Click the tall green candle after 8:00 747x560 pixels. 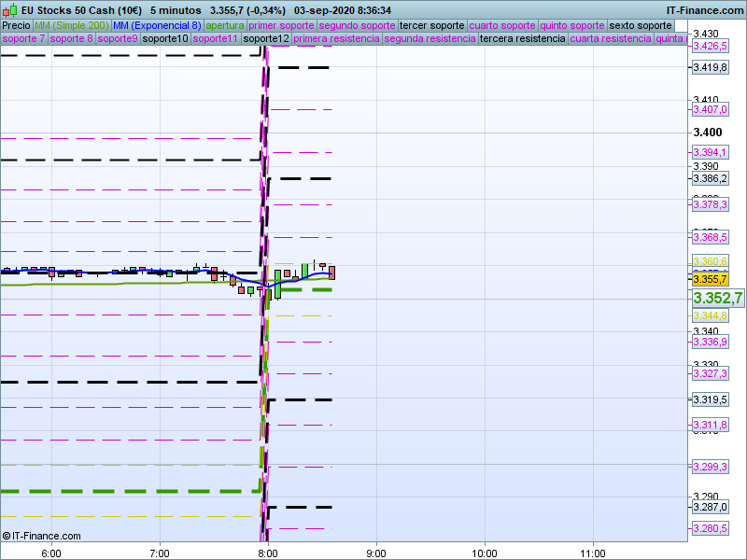[x=277, y=285]
